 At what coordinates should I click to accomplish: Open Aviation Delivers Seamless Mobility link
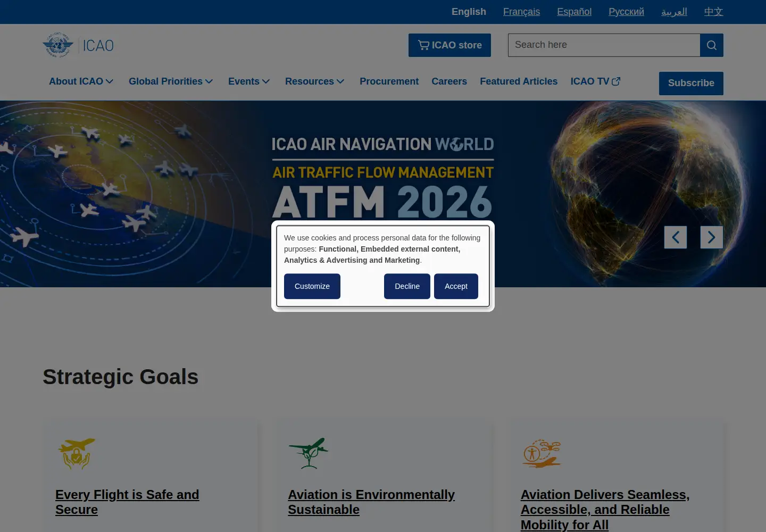click(x=605, y=510)
